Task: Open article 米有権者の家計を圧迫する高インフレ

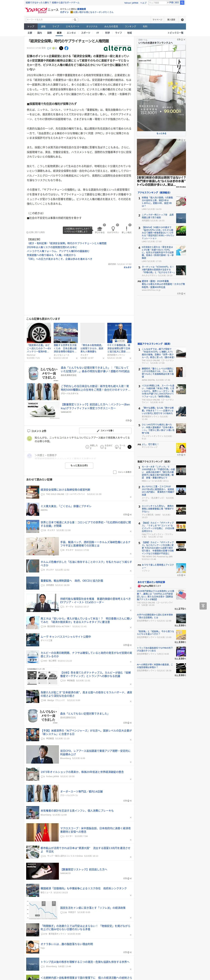Action: 77,811
